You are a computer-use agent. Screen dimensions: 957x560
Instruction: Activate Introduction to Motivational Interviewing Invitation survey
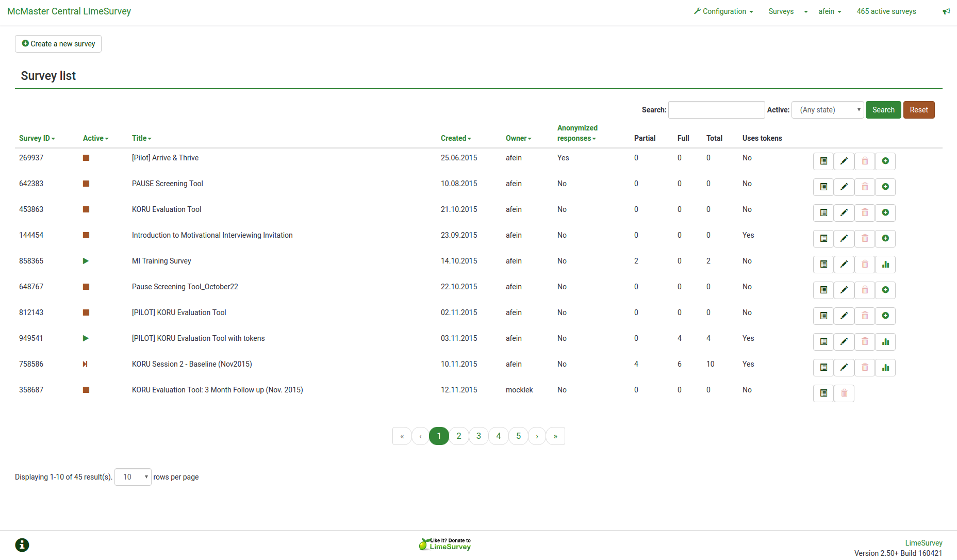[x=885, y=239]
